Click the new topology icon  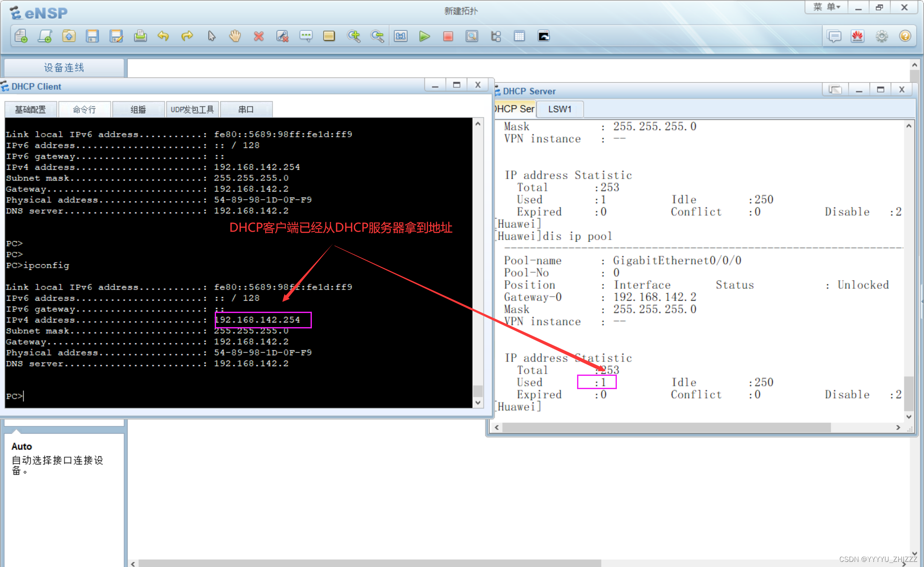pos(21,36)
